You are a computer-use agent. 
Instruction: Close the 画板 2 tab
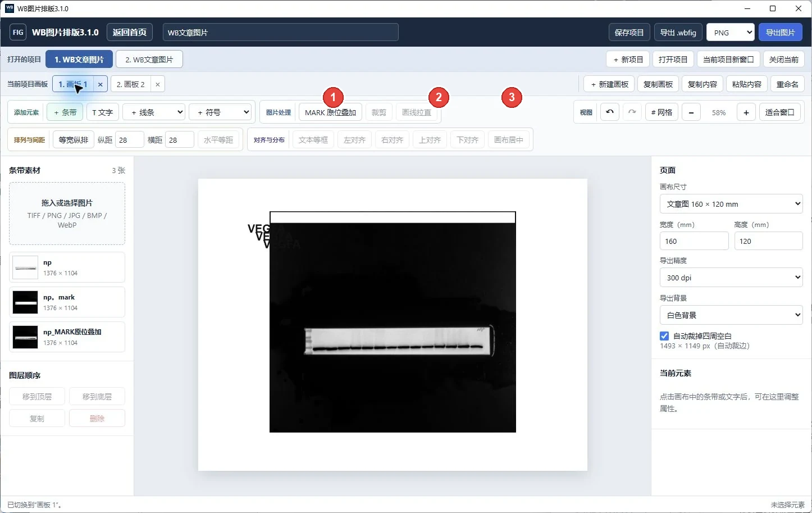coord(158,84)
